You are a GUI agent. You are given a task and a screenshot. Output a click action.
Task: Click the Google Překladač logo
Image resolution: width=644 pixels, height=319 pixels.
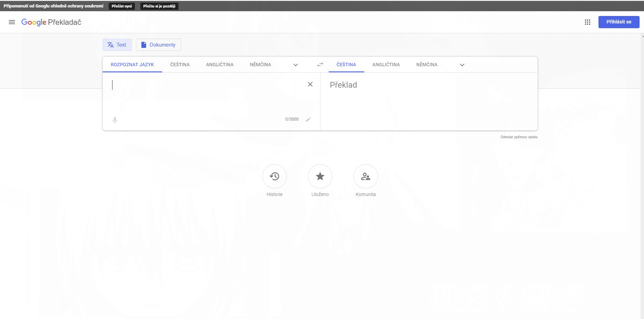coord(51,22)
